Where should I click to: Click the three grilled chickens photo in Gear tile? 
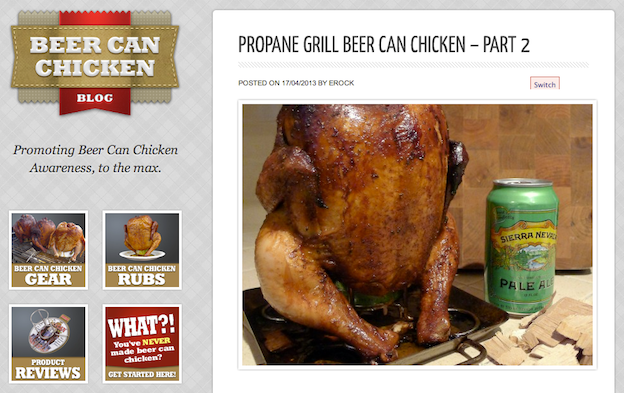pos(48,238)
